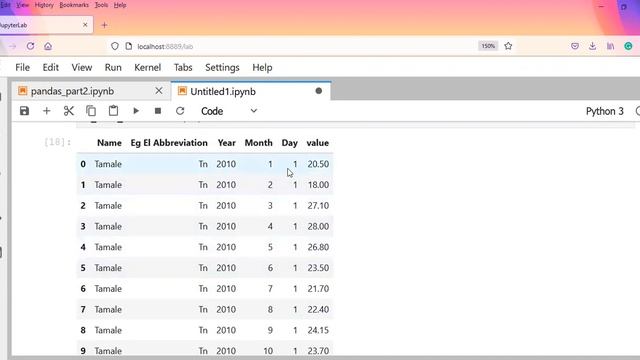Go to the browser home page icon
The width and height of the screenshot is (640, 360).
click(48, 46)
